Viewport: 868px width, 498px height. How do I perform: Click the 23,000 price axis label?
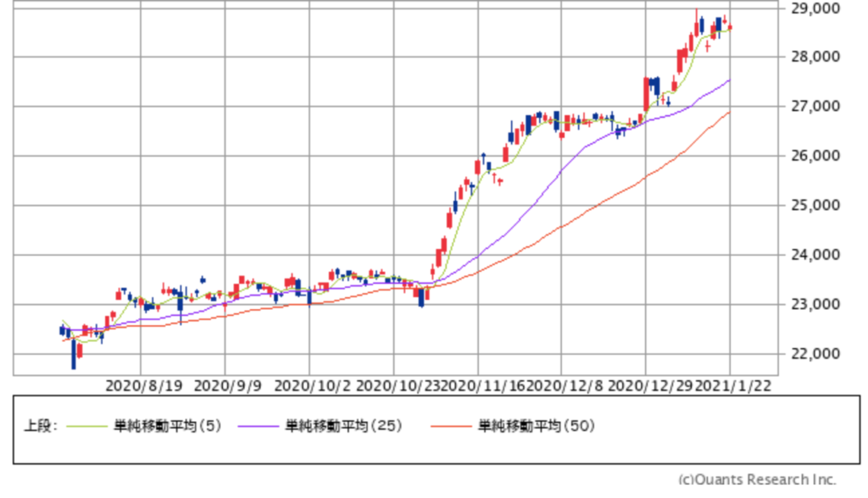pos(815,304)
